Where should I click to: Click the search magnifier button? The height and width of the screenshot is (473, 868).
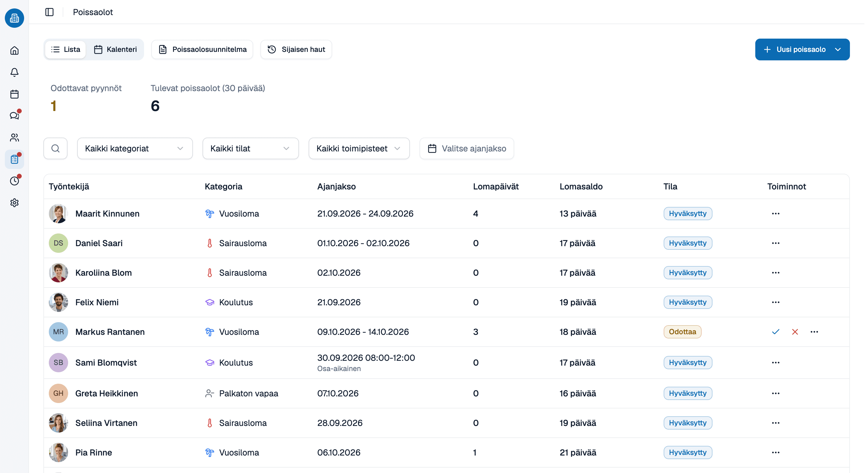55,148
